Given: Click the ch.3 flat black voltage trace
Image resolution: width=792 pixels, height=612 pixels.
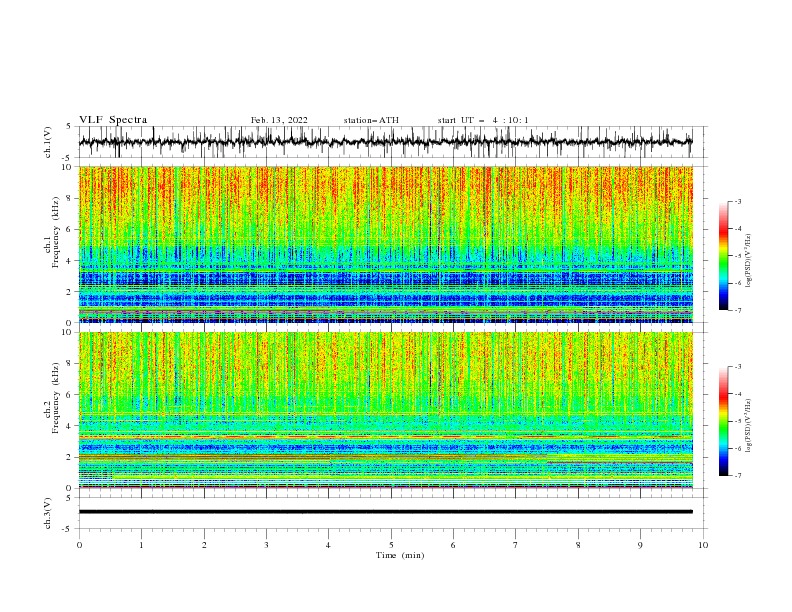Looking at the screenshot, I should (x=385, y=512).
